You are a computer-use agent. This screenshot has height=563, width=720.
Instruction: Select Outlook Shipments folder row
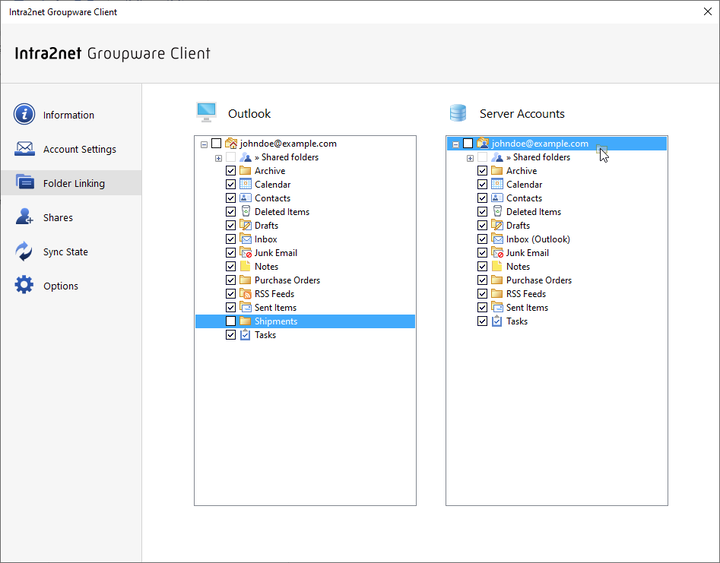click(305, 321)
